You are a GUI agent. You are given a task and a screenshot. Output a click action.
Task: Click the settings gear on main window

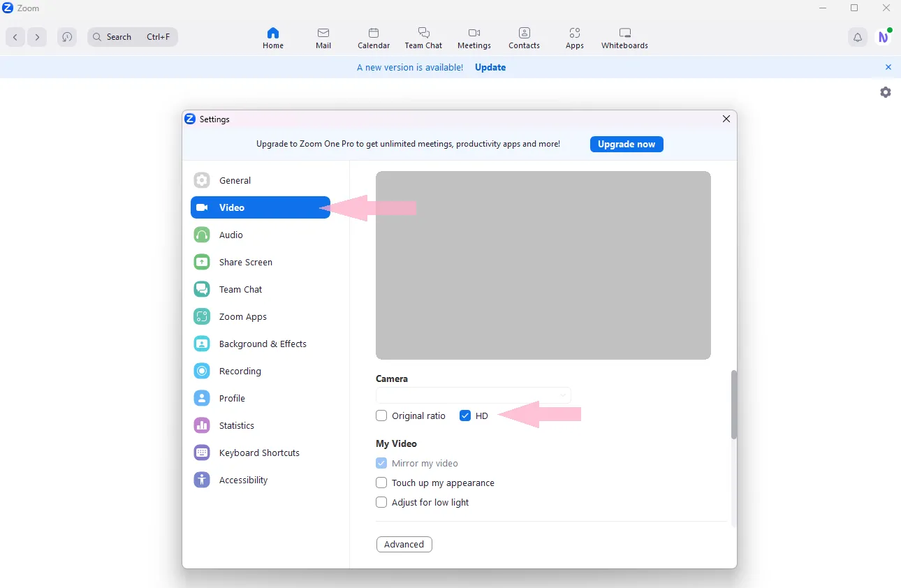pos(886,92)
